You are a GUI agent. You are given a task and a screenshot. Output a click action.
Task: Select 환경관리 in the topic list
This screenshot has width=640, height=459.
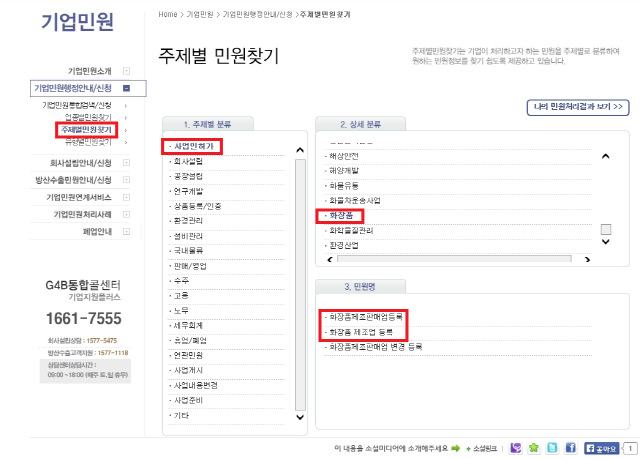pyautogui.click(x=188, y=221)
